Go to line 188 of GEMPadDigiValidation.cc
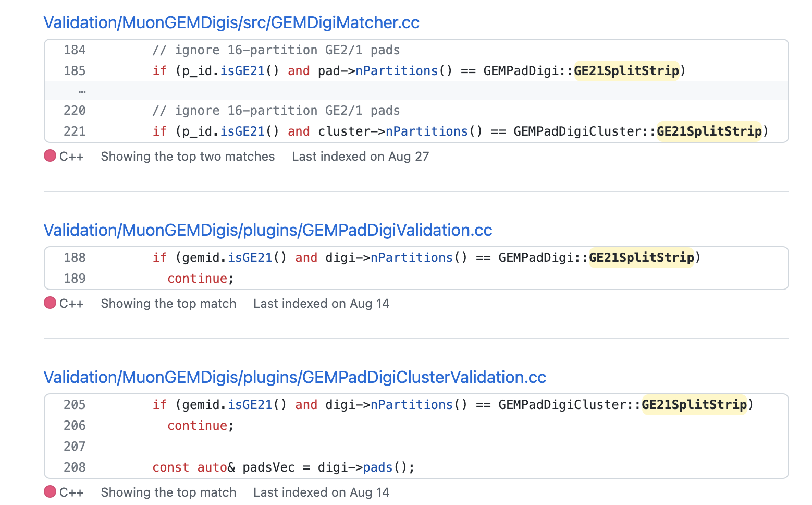The width and height of the screenshot is (812, 505). point(75,258)
